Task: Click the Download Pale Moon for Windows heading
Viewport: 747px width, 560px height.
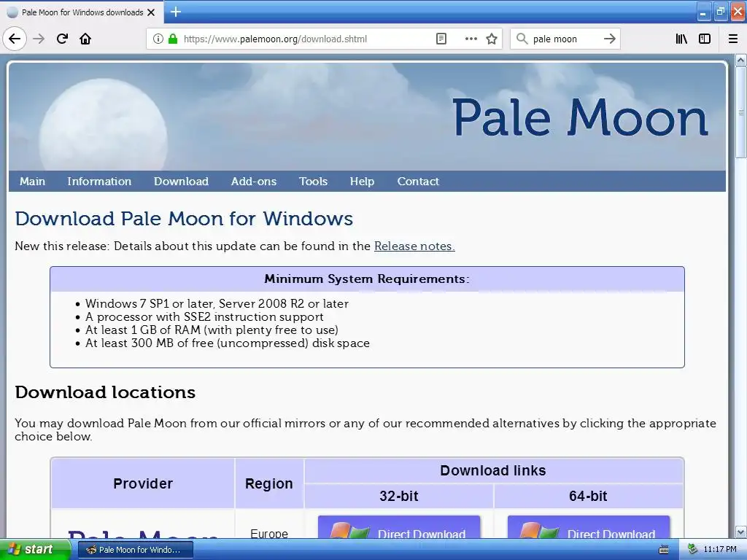Action: (x=184, y=219)
